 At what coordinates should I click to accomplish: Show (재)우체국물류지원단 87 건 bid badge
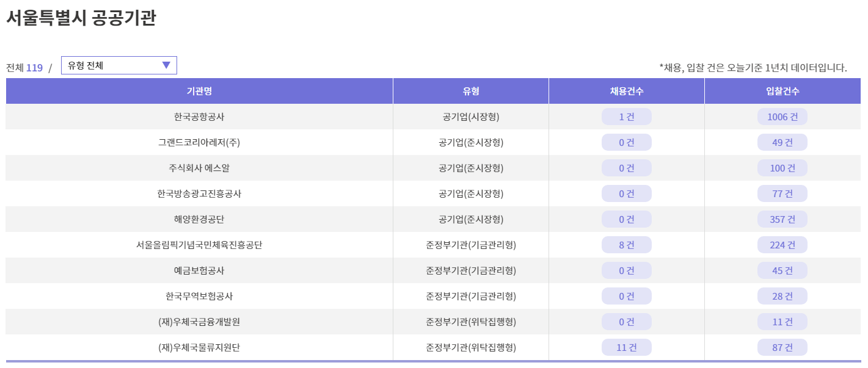click(x=782, y=347)
